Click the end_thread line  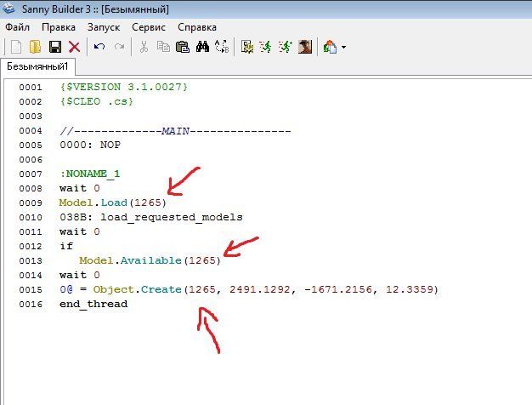tap(93, 304)
